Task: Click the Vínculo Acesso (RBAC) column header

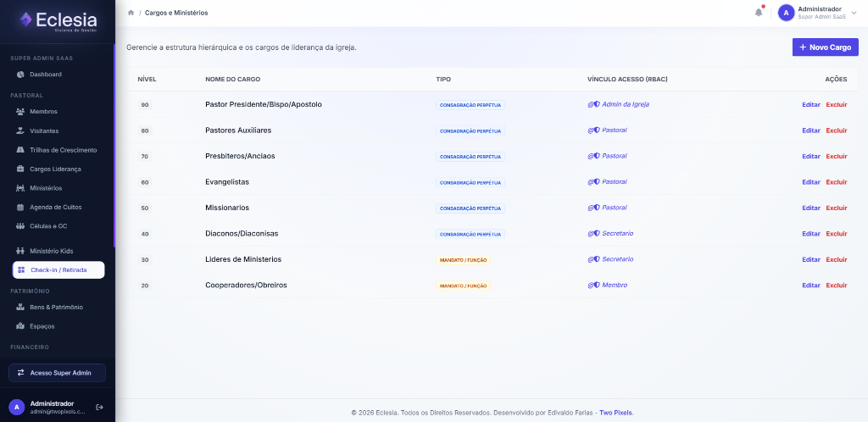Action: (627, 79)
